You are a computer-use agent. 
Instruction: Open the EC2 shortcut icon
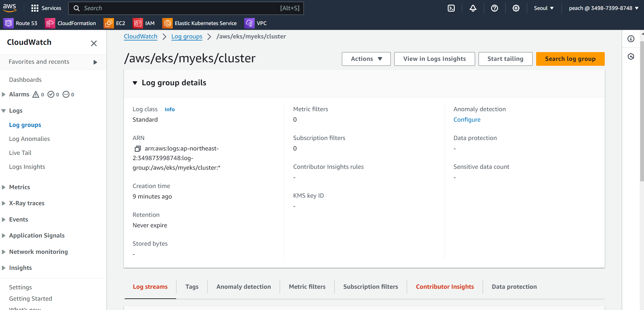point(108,23)
